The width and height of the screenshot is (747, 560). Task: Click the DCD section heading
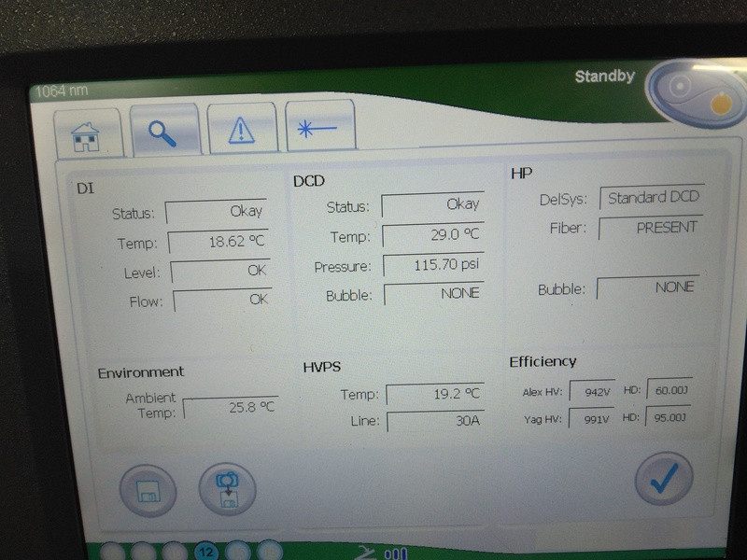click(309, 181)
